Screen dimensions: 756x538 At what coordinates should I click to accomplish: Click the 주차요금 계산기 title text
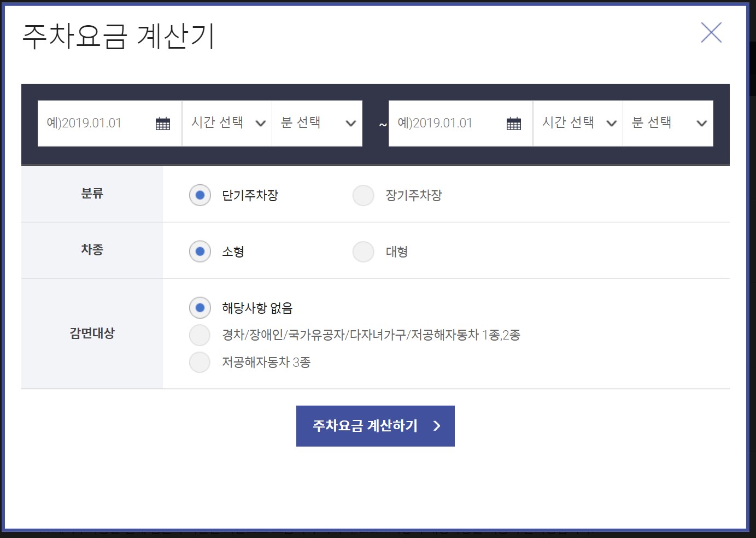pyautogui.click(x=118, y=36)
